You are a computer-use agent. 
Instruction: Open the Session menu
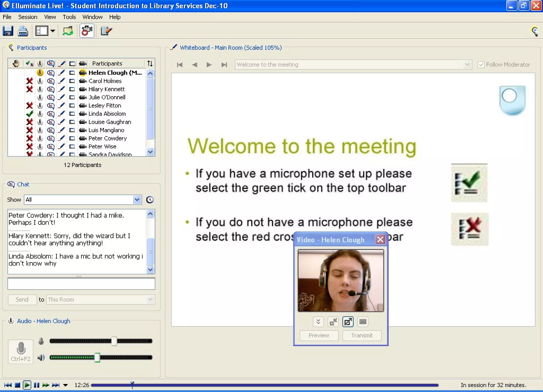tap(28, 17)
